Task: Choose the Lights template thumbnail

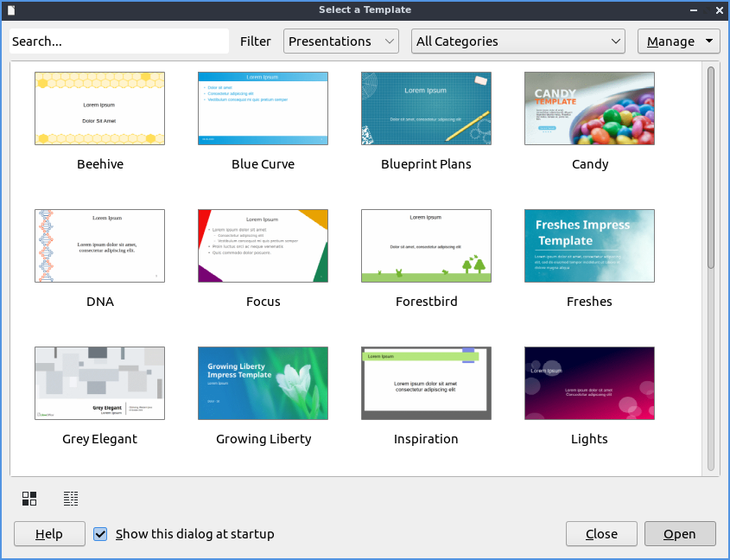Action: click(x=589, y=383)
